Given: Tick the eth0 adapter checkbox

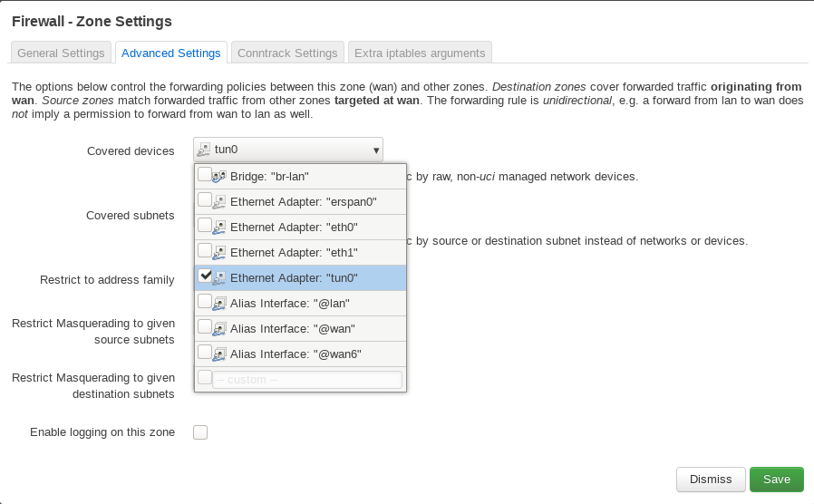Looking at the screenshot, I should pos(205,225).
